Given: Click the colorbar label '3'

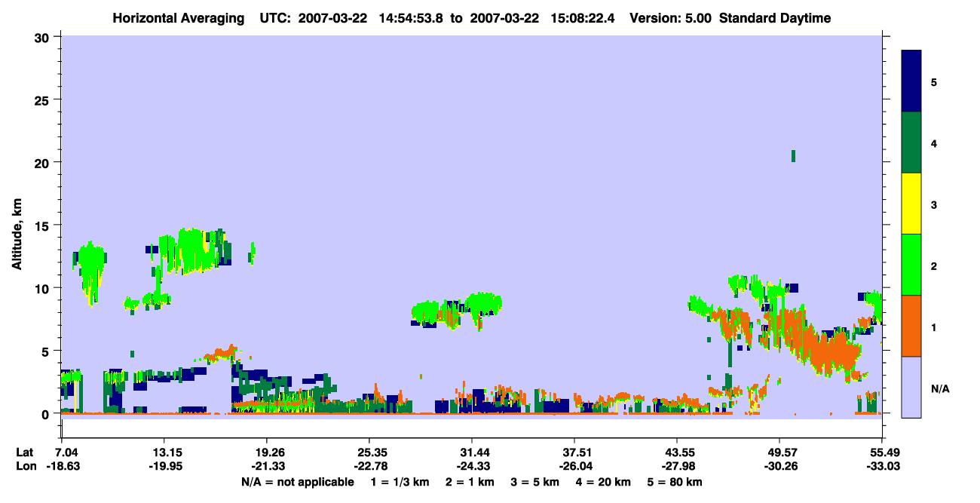Looking at the screenshot, I should (x=933, y=204).
